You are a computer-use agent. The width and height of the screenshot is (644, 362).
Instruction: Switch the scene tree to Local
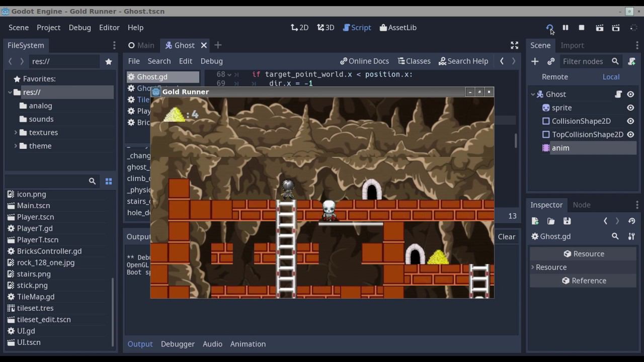point(611,77)
